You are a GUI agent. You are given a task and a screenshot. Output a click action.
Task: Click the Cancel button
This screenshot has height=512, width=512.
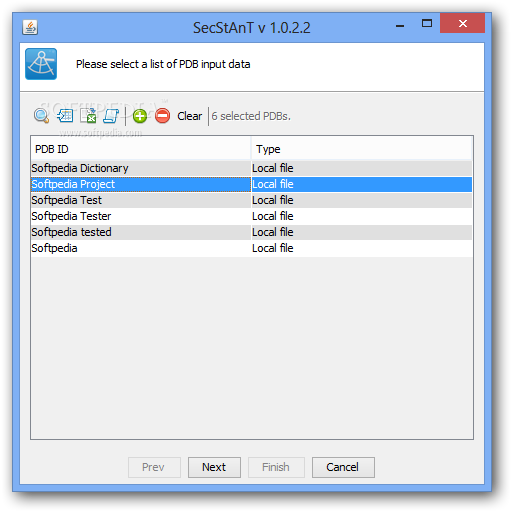coord(343,467)
